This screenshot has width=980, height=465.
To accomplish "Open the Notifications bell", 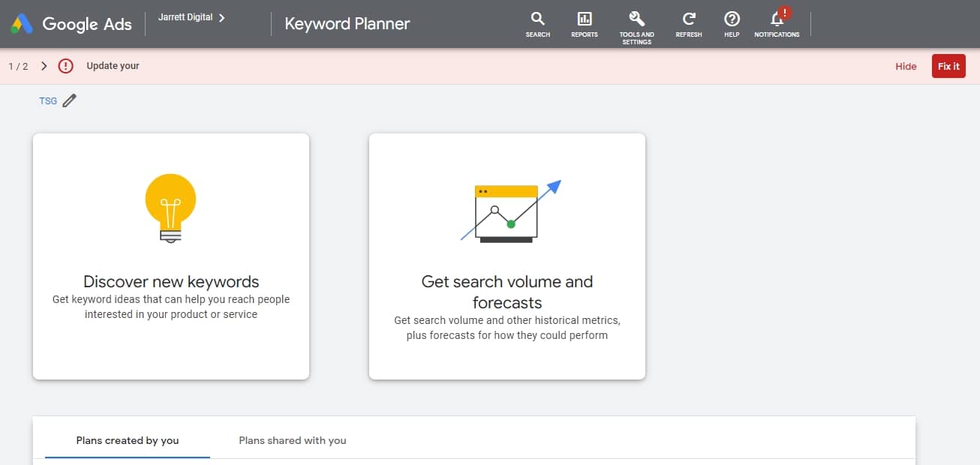I will [777, 19].
